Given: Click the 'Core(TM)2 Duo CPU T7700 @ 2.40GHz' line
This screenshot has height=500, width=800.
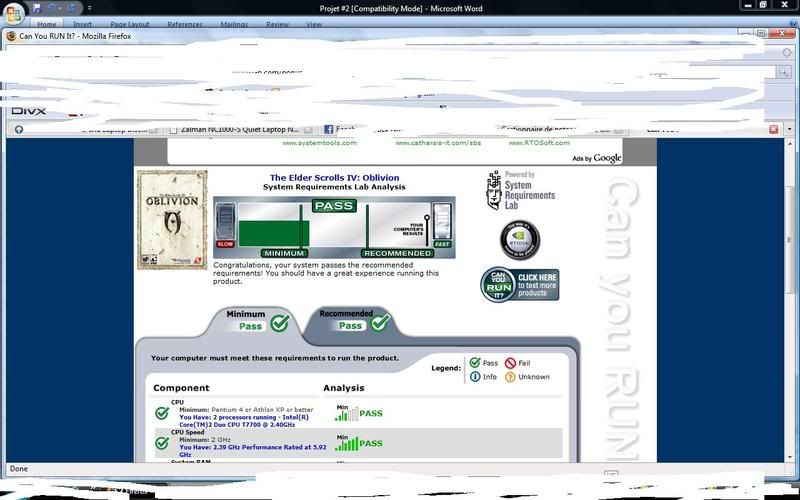Looking at the screenshot, I should point(237,424).
